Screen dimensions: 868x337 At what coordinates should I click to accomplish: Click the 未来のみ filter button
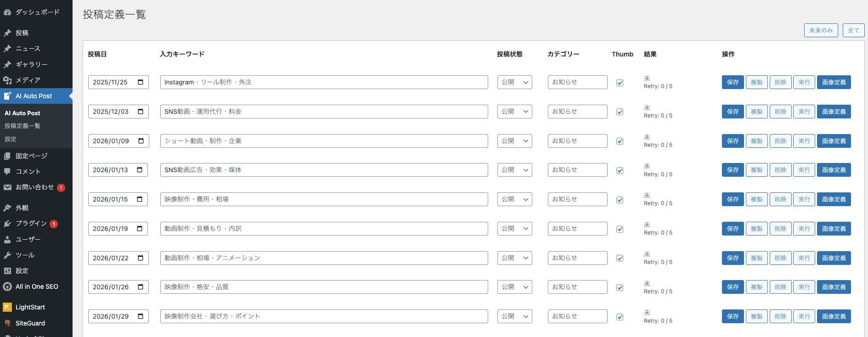point(821,30)
